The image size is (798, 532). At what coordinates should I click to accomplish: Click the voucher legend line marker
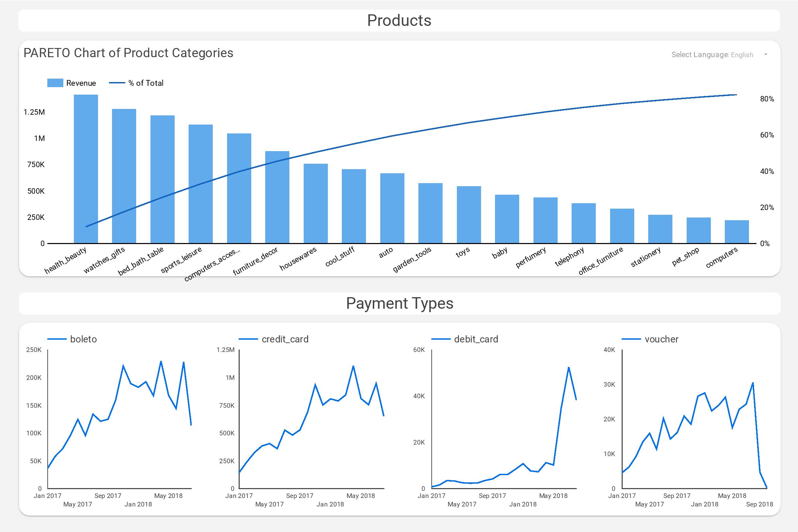pyautogui.click(x=632, y=339)
